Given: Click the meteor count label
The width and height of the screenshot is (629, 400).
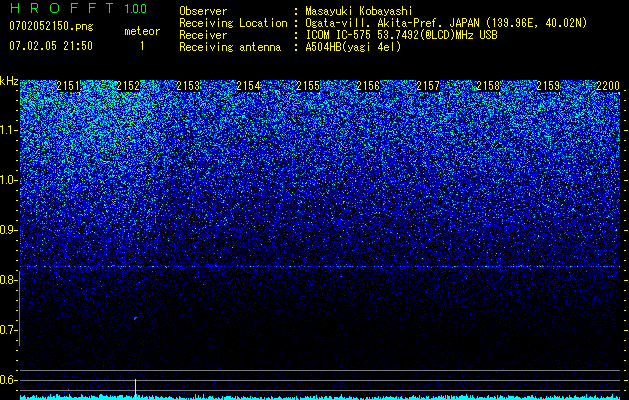Looking at the screenshot, I should pos(142,31).
